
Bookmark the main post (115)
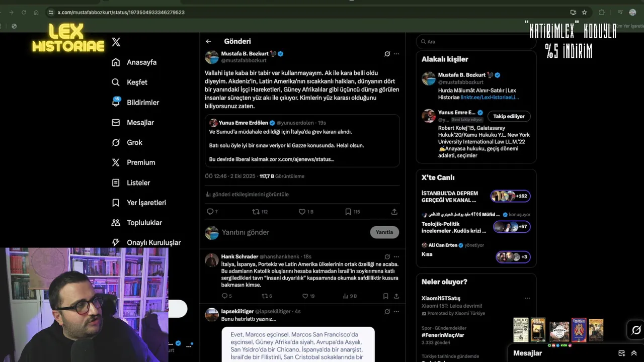(x=352, y=212)
